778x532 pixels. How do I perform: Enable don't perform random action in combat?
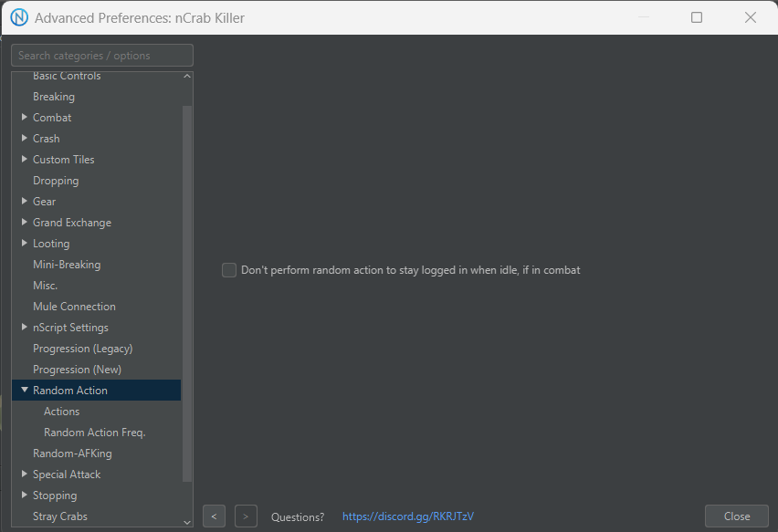click(x=229, y=270)
